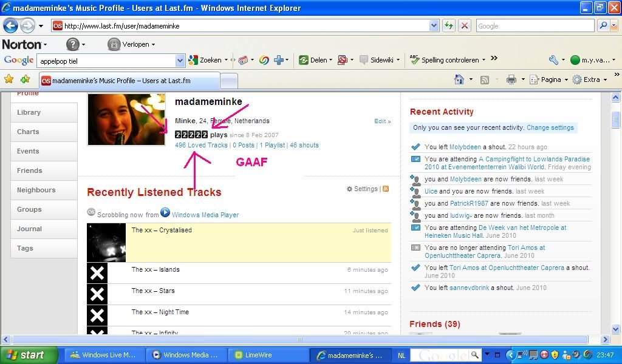Click the Google toolbar search field
622x364 pixels.
click(x=106, y=61)
